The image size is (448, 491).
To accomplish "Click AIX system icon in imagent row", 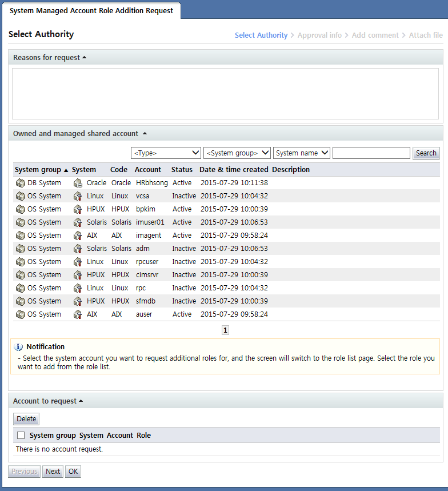I will pos(78,235).
